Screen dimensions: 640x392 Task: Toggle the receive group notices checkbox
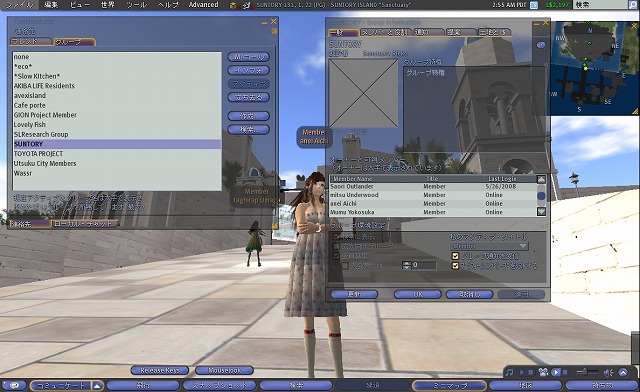point(456,256)
